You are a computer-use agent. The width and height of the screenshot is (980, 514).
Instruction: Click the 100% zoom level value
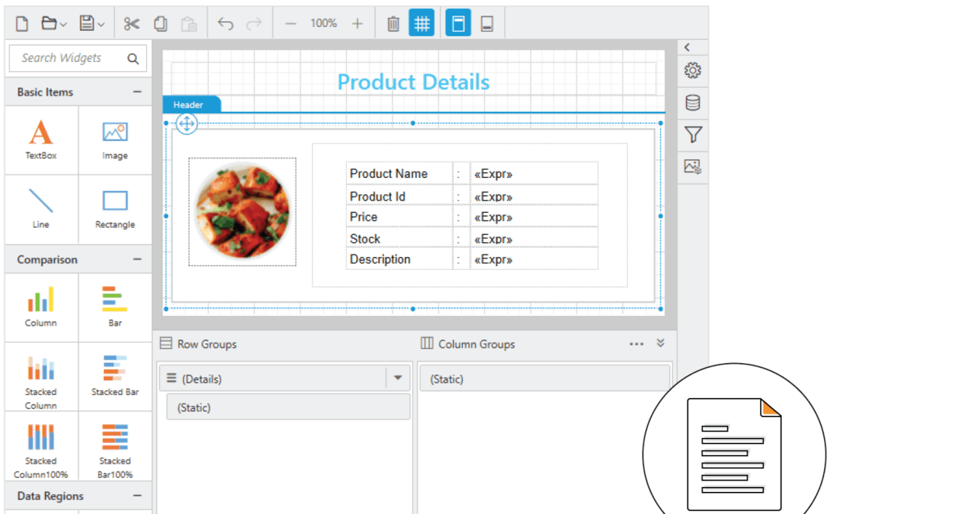323,24
